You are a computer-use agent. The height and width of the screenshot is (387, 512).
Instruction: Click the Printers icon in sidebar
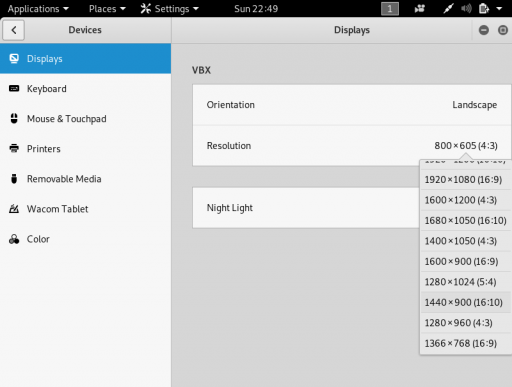coord(14,148)
